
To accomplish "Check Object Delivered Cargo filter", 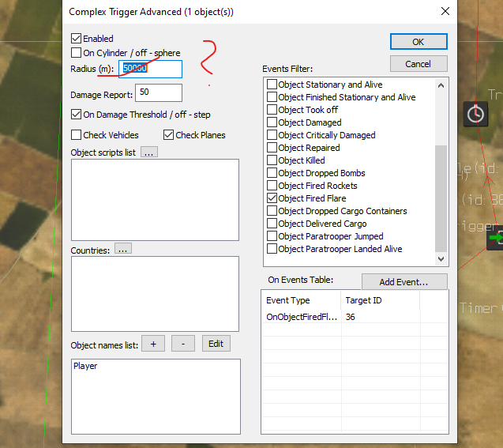I will pos(272,223).
